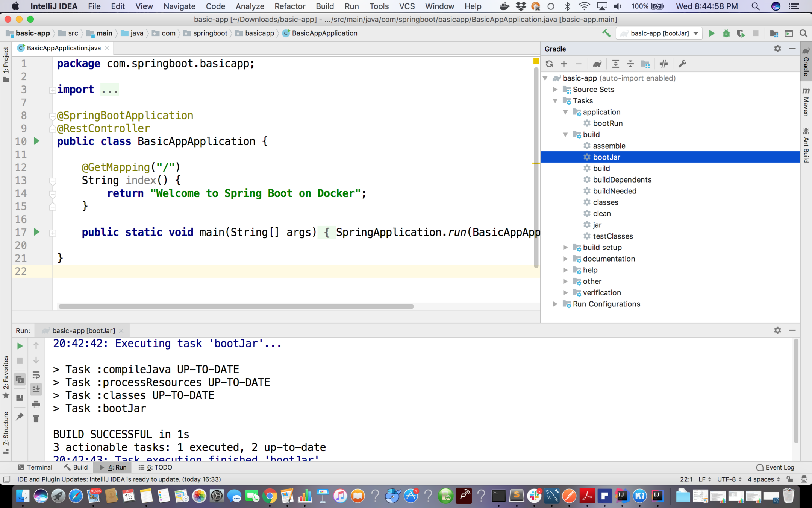Screen dimensions: 812x508
Task: Click the trash icon to clear run console
Action: [36, 418]
